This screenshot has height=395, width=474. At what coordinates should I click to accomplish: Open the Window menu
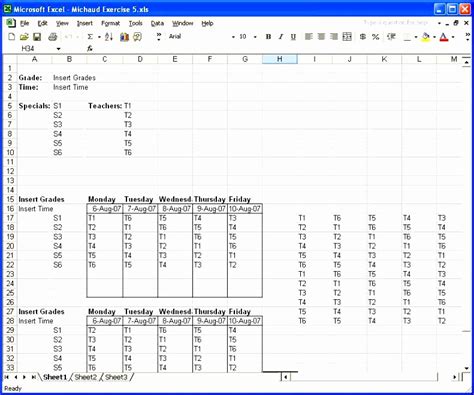coord(183,23)
